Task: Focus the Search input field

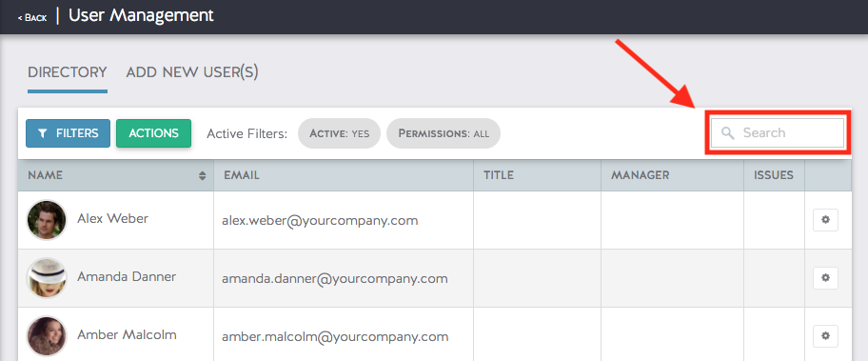Action: [x=778, y=133]
